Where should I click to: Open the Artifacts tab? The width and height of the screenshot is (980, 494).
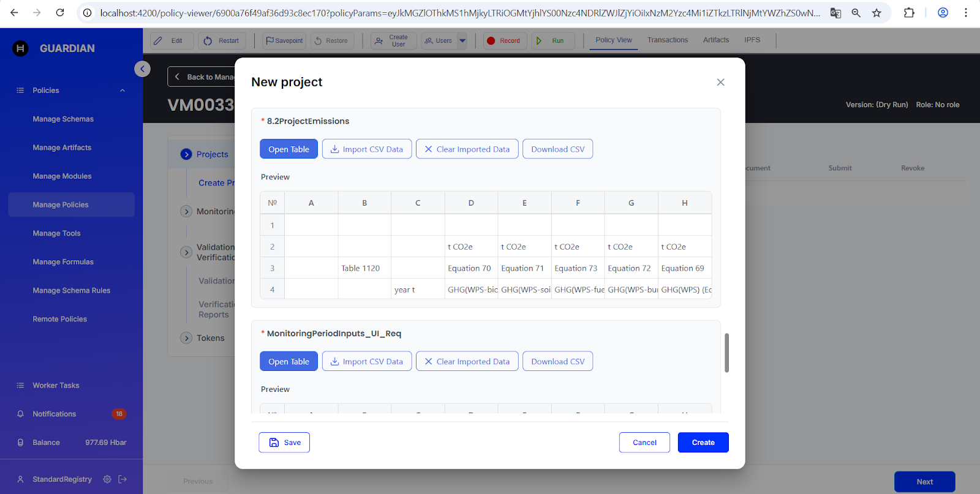[x=715, y=40]
